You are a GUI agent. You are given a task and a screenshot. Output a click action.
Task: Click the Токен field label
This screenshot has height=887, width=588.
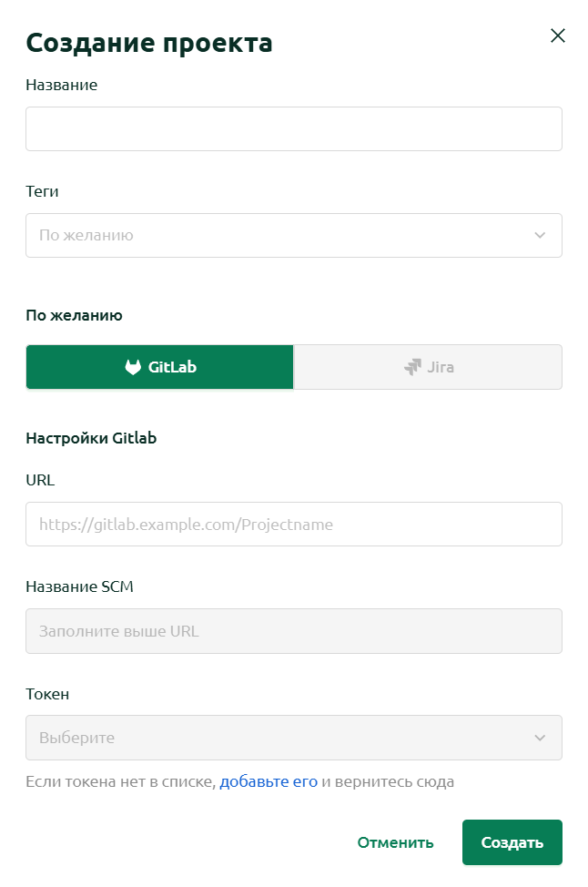[x=47, y=694]
